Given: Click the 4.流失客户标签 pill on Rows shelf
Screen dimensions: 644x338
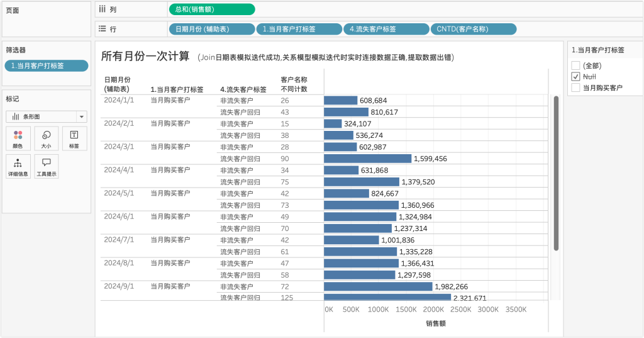Looking at the screenshot, I should 385,29.
